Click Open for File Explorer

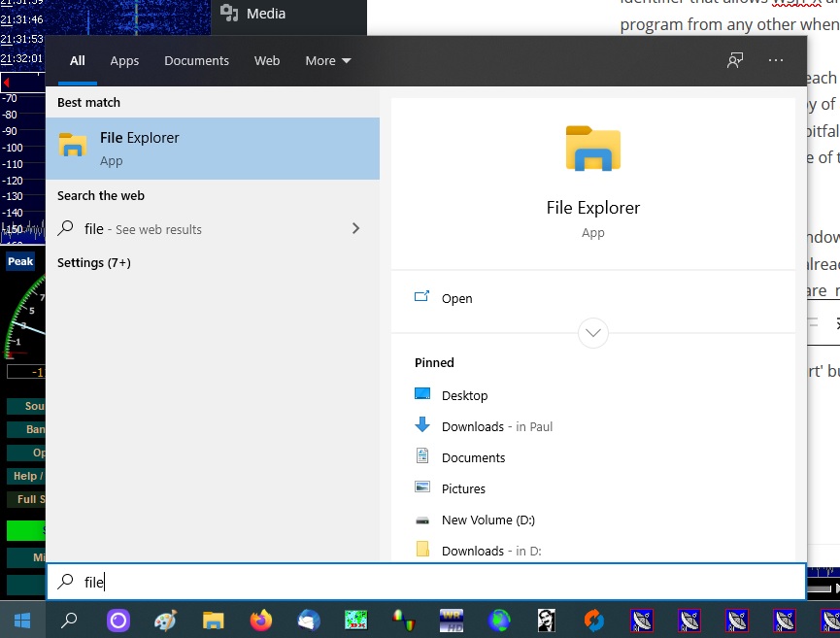pos(456,298)
